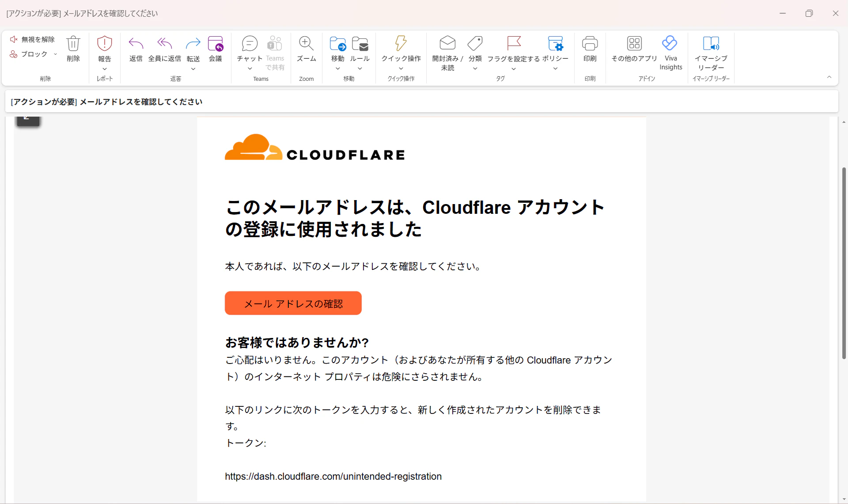Expand the Quick Steps (クイック操作) chevron
848x504 pixels.
coord(401,68)
